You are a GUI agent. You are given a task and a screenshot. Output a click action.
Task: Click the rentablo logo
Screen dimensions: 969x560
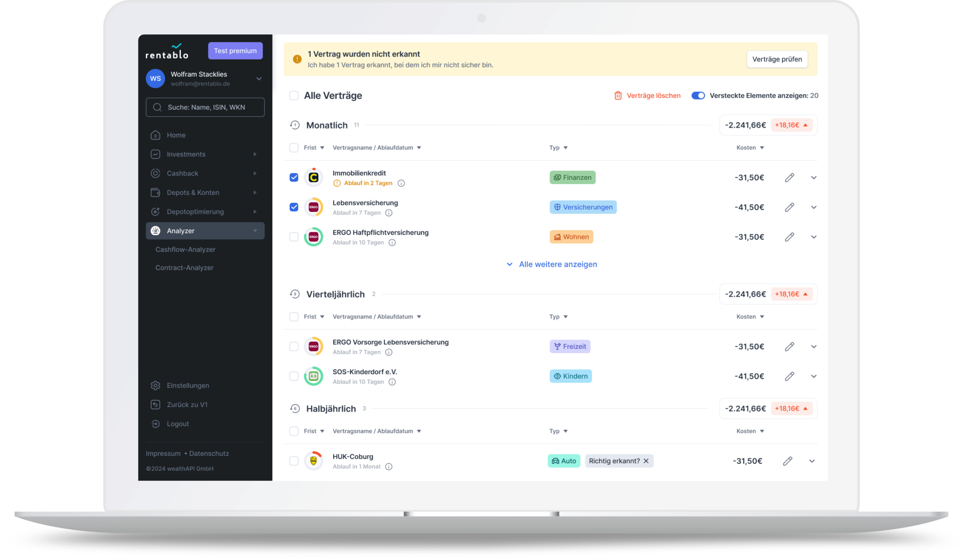click(167, 51)
